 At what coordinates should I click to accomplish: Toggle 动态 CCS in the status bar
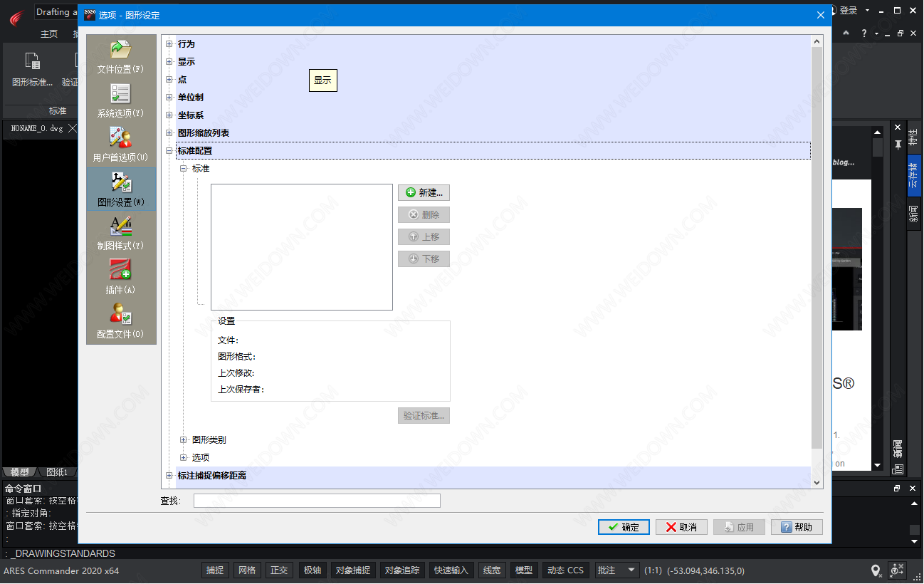click(x=565, y=570)
